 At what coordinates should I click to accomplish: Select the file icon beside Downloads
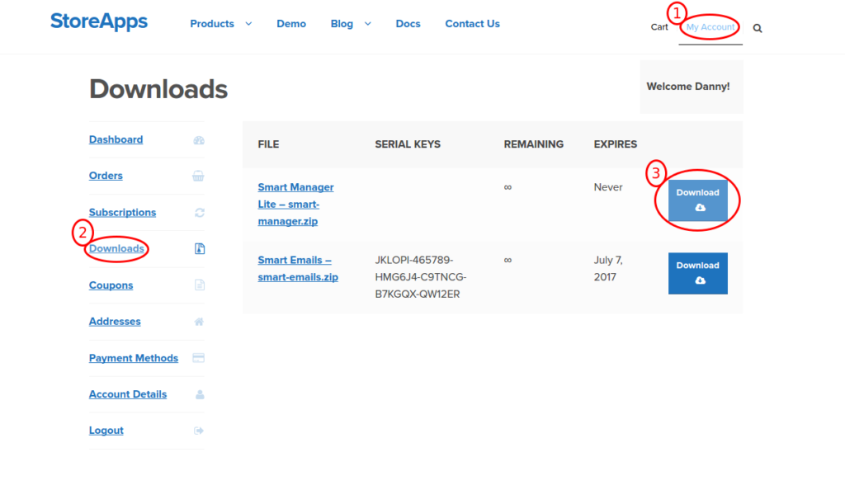pos(199,249)
